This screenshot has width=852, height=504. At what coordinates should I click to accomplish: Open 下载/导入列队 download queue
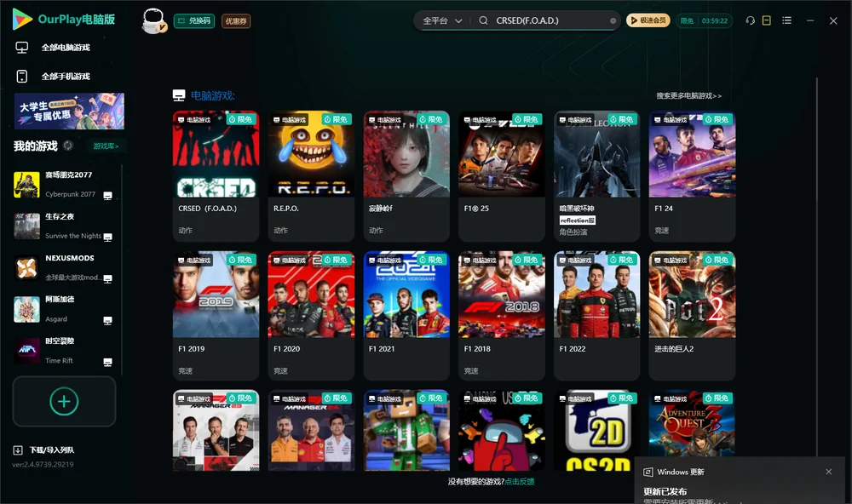coord(44,450)
